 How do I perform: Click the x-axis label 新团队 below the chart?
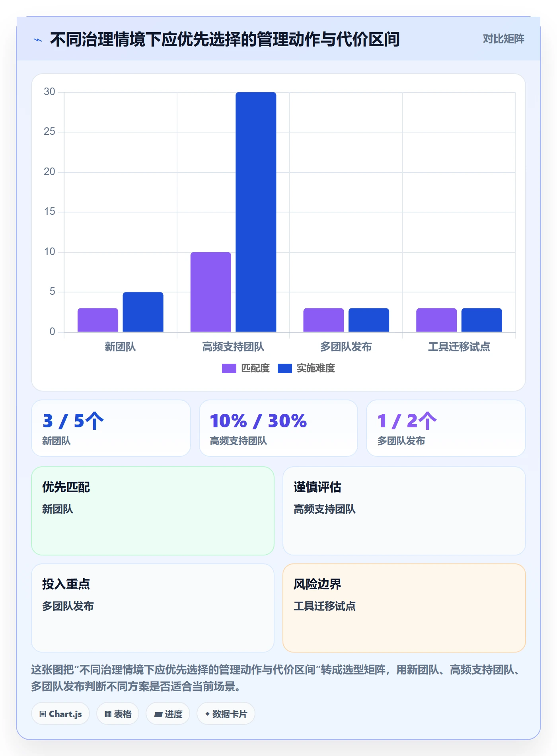click(120, 347)
